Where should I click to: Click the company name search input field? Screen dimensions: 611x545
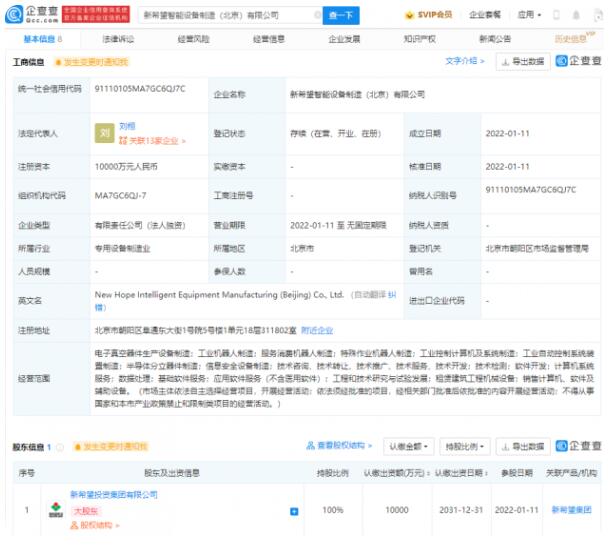point(220,15)
